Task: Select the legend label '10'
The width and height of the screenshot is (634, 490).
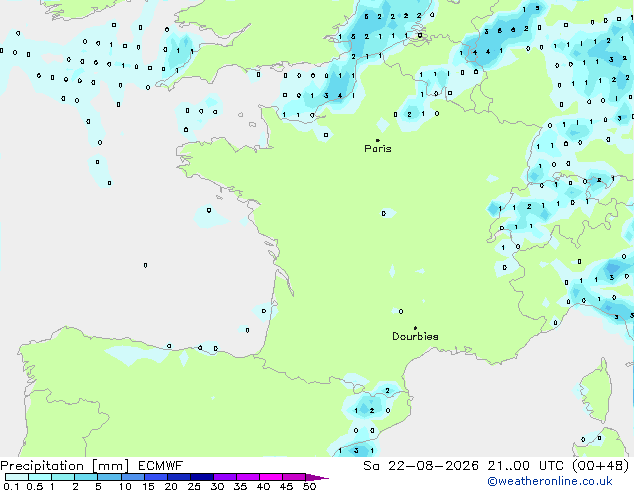Action: [125, 486]
